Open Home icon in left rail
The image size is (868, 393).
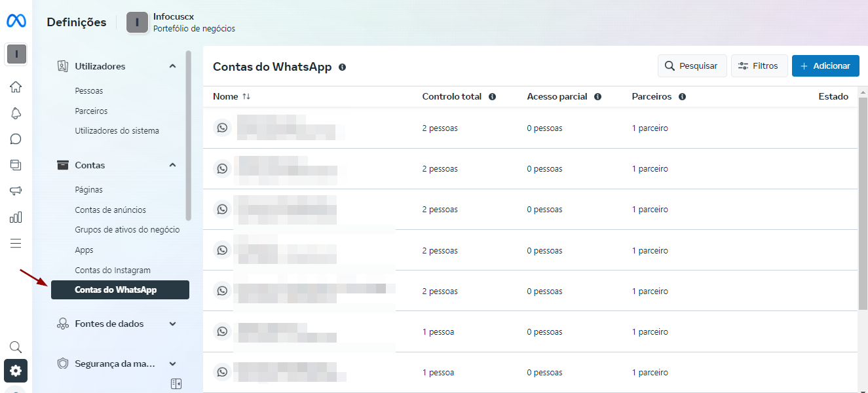point(16,87)
